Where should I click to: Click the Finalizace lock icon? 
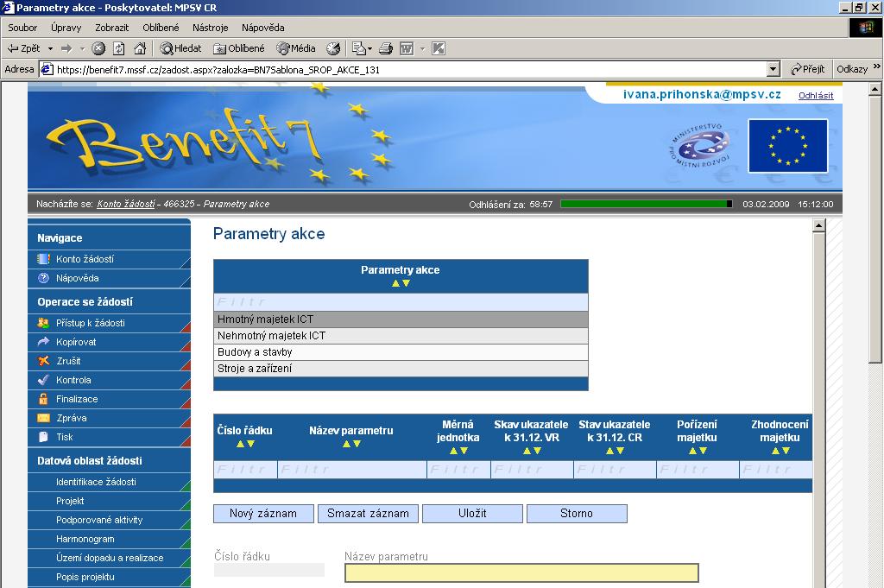click(43, 399)
